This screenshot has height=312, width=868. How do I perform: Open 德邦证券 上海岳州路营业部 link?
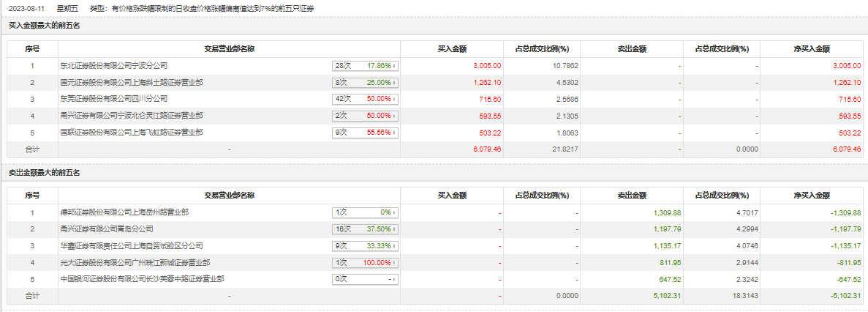124,212
